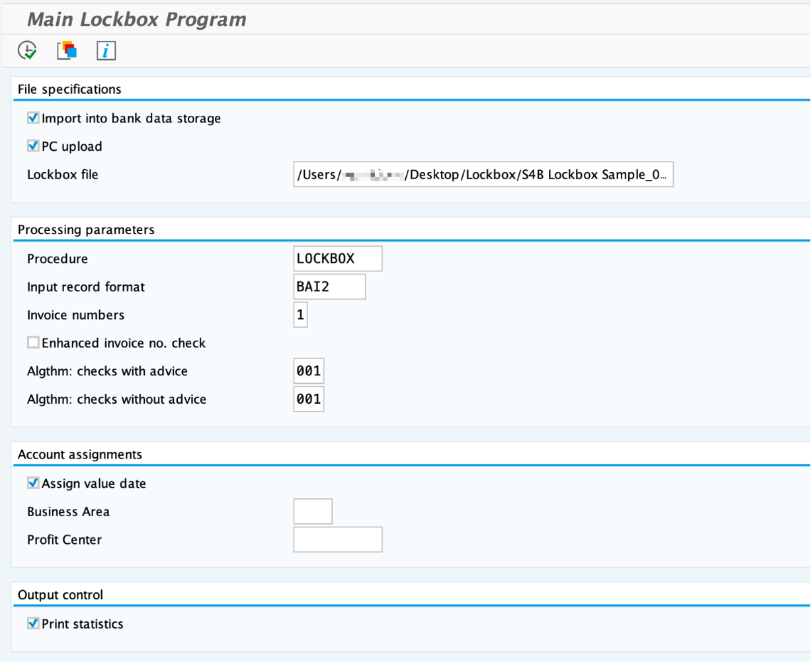Toggle Assign value date checkbox
Screen dimensions: 812x665
point(33,483)
